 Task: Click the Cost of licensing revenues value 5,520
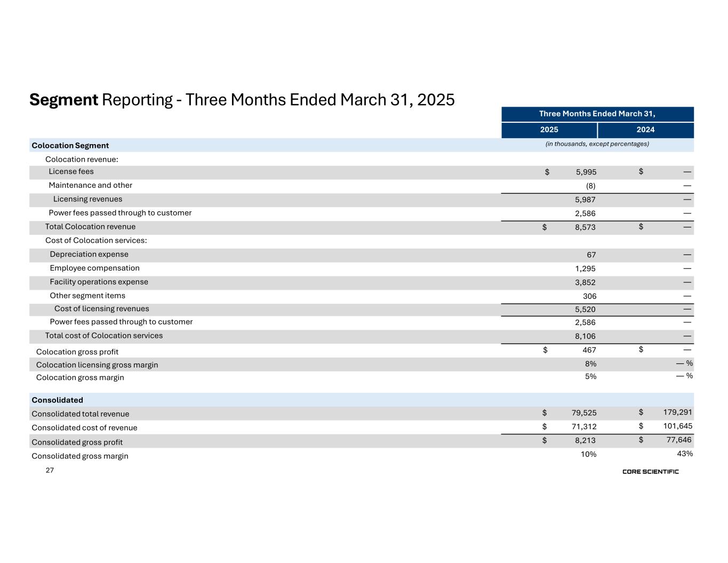(x=585, y=310)
